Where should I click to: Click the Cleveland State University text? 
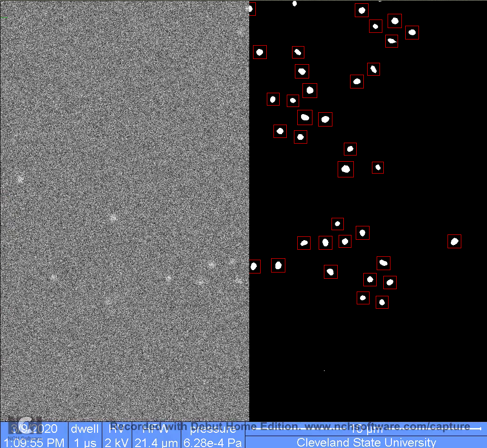pos(367,442)
